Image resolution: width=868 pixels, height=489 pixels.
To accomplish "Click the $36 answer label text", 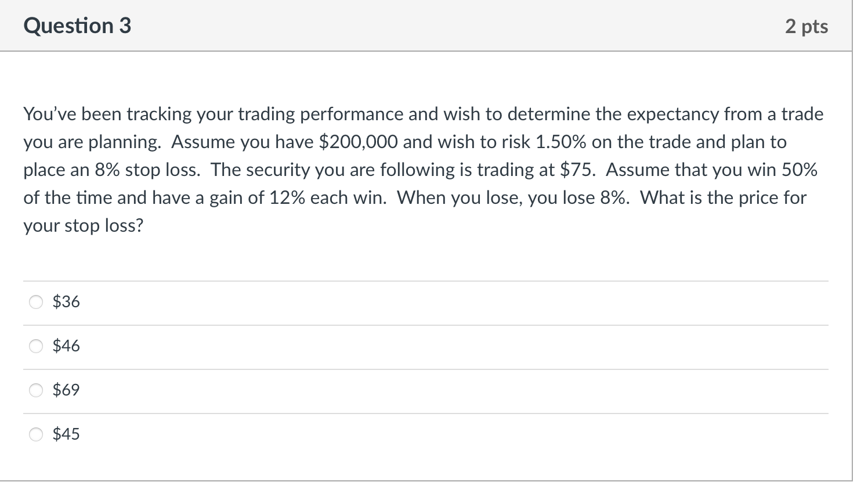I will 66,301.
